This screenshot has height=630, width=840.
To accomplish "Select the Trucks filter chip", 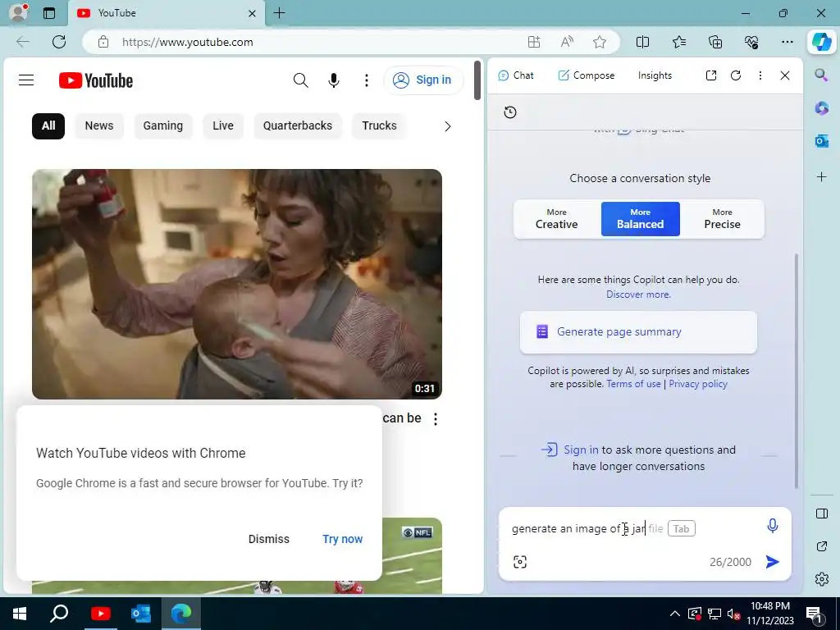I will [x=379, y=126].
